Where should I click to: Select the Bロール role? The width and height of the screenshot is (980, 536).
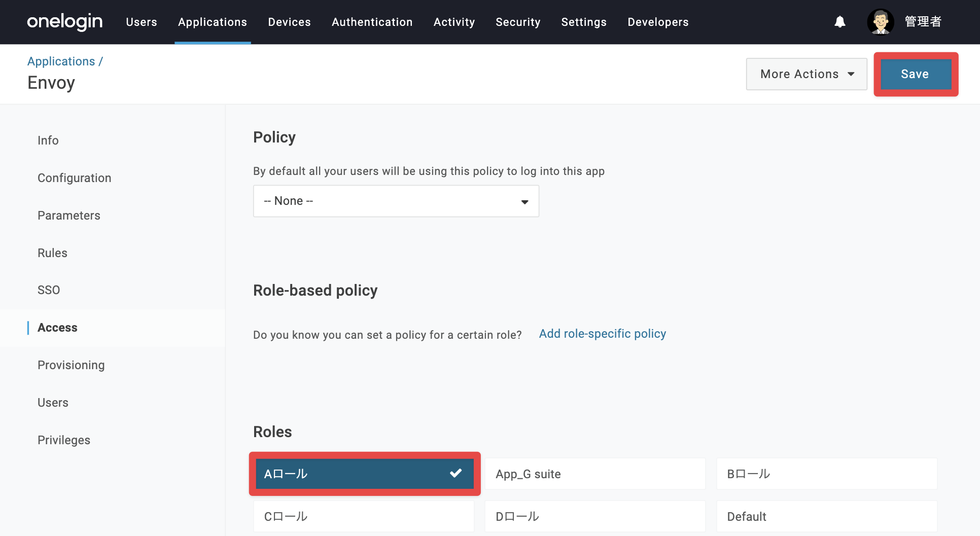click(827, 474)
